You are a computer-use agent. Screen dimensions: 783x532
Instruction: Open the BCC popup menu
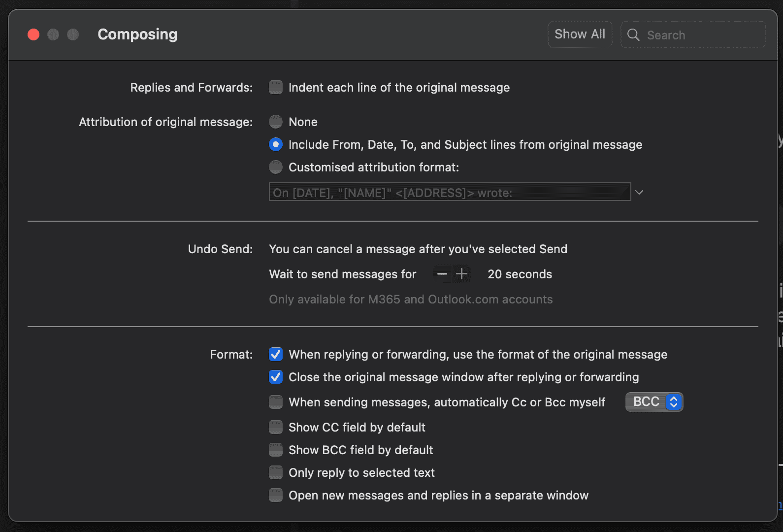point(654,402)
